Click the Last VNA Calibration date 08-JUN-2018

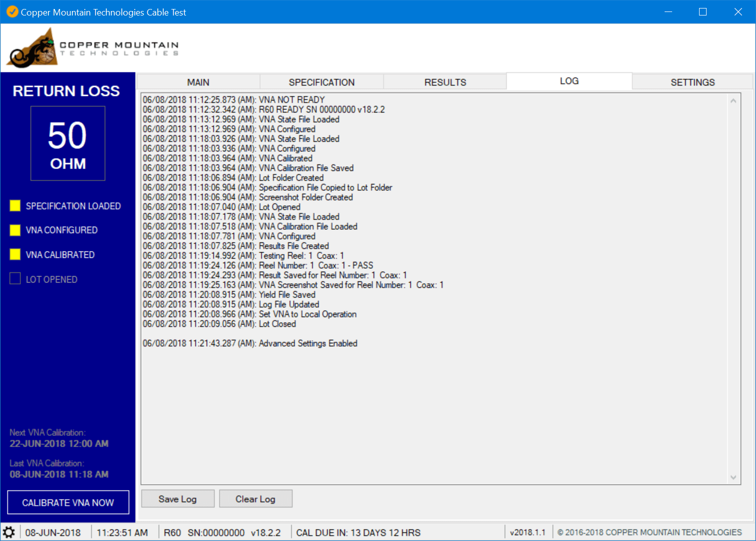pyautogui.click(x=59, y=474)
